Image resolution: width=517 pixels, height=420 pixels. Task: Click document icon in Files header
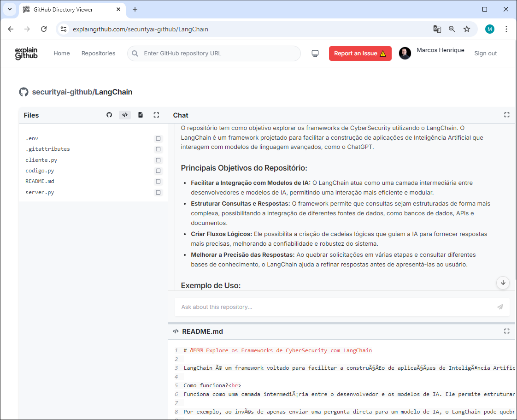[x=141, y=115]
